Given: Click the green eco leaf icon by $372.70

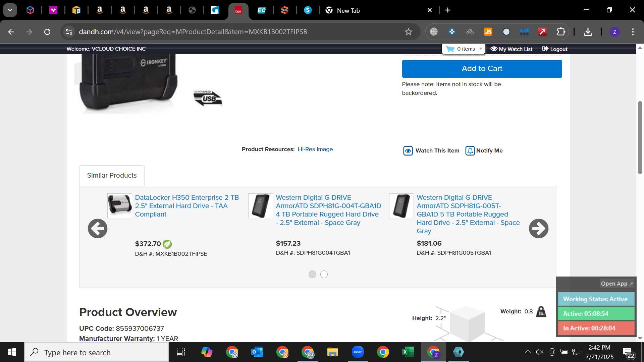Looking at the screenshot, I should pos(167,244).
